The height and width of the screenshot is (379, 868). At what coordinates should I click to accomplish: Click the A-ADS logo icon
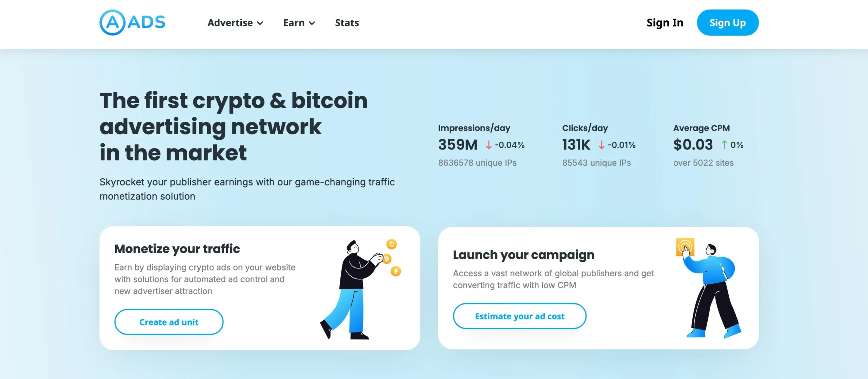click(x=113, y=23)
